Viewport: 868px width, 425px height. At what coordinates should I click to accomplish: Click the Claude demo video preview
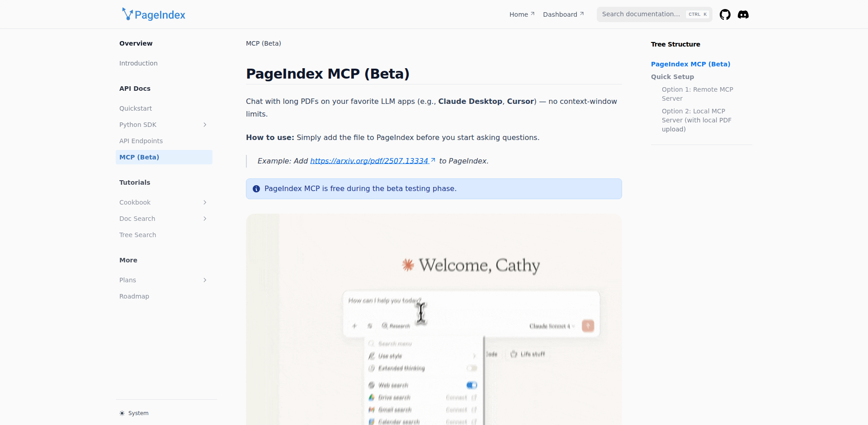point(434,319)
